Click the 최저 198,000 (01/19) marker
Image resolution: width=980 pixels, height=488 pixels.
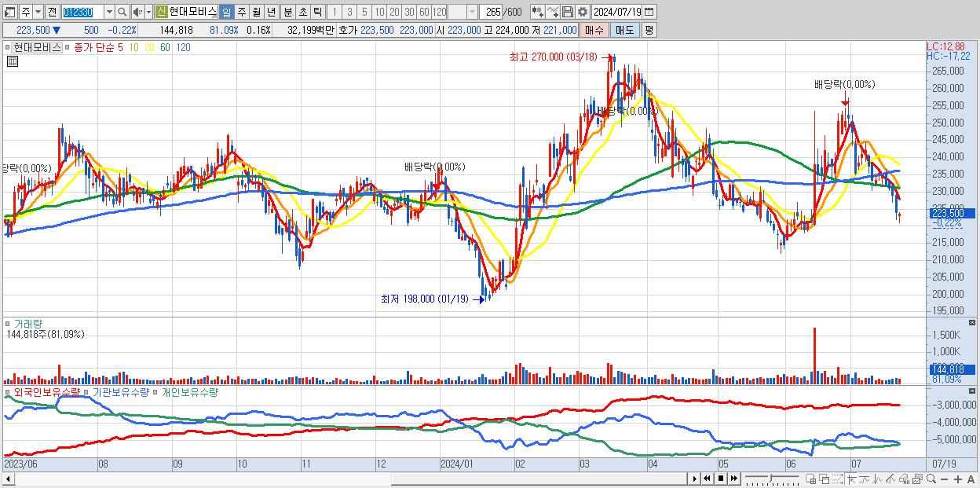click(x=425, y=299)
